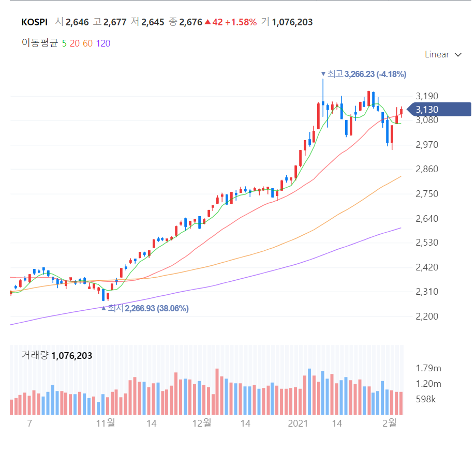476x453 pixels.
Task: Click the 3,190 price axis label
Action: pyautogui.click(x=427, y=96)
